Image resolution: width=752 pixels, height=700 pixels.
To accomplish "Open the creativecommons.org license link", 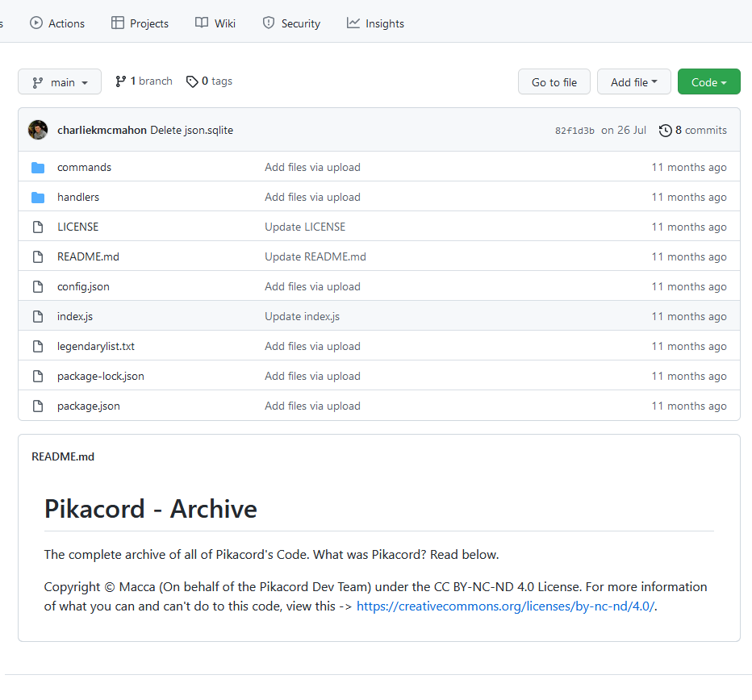I will tap(505, 606).
